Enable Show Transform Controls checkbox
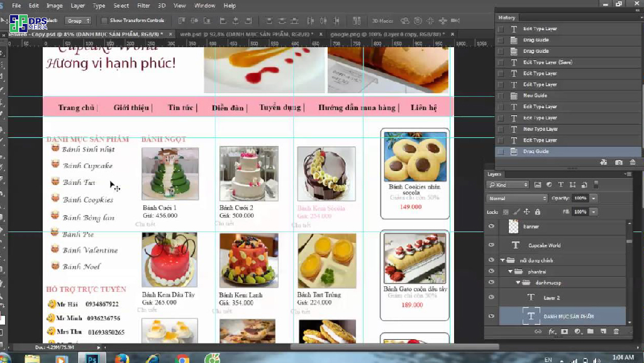 tap(104, 20)
